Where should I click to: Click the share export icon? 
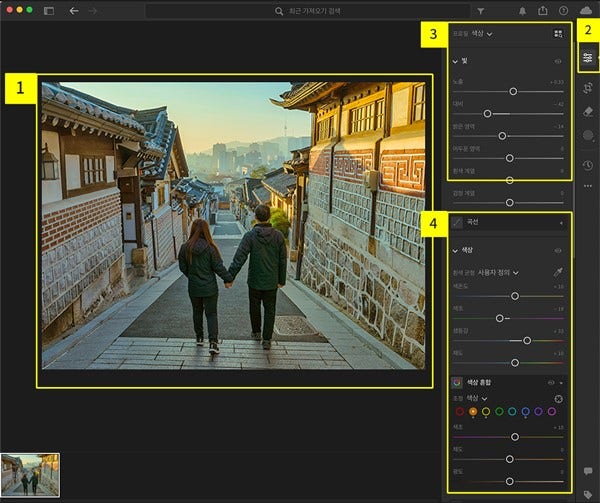[x=543, y=10]
